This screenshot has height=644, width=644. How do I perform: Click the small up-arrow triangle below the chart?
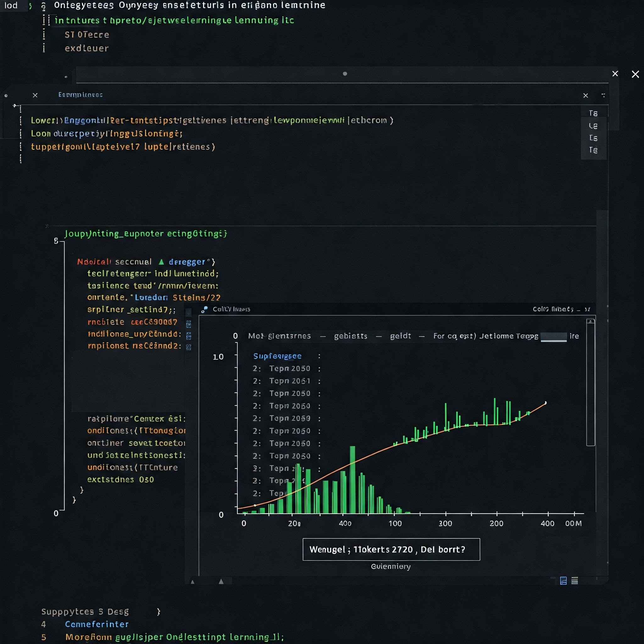[192, 582]
